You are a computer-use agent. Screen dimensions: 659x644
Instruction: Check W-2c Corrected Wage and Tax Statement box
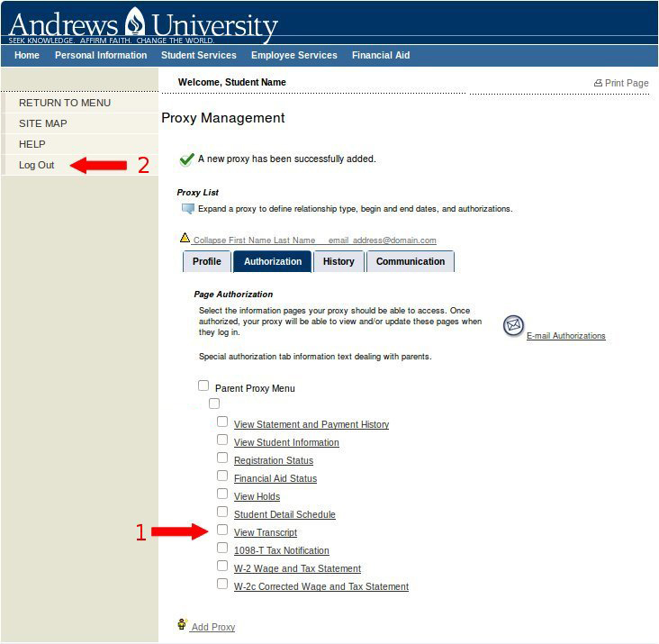[222, 584]
